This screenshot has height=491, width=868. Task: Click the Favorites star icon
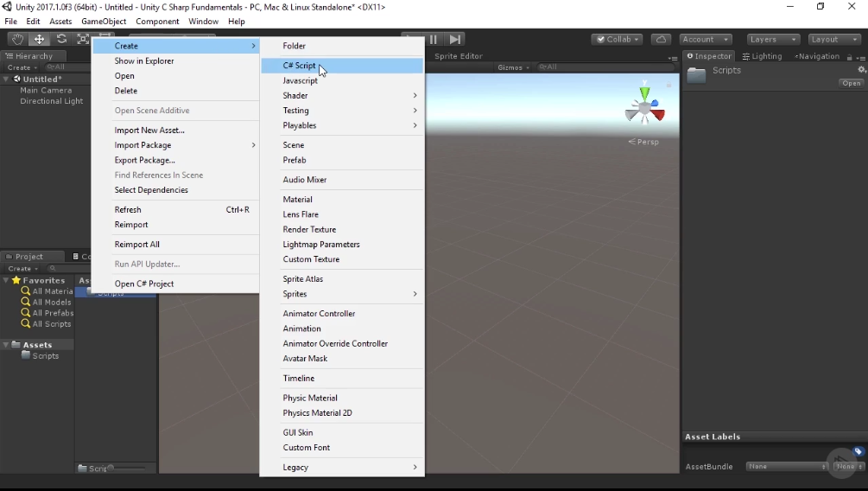coord(16,280)
